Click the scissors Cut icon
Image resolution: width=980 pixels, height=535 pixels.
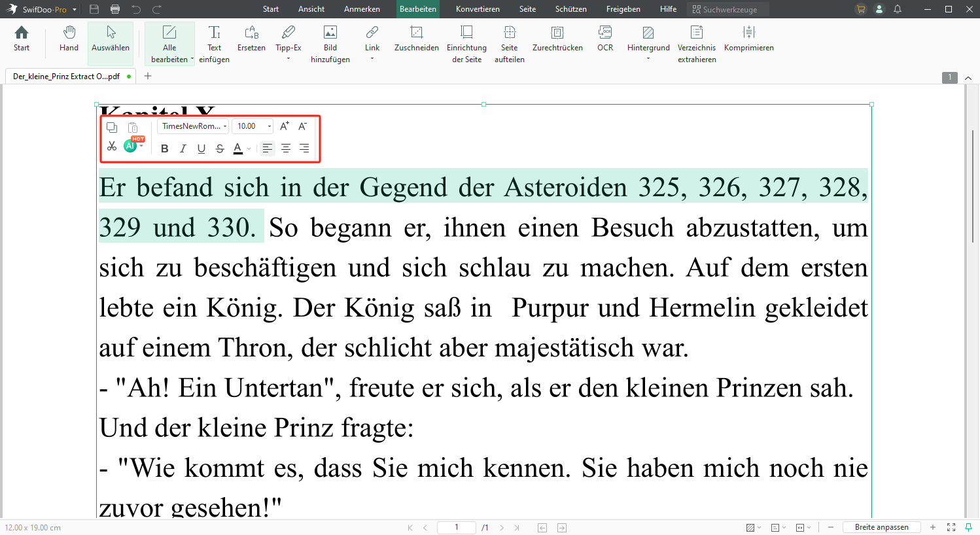pos(112,147)
